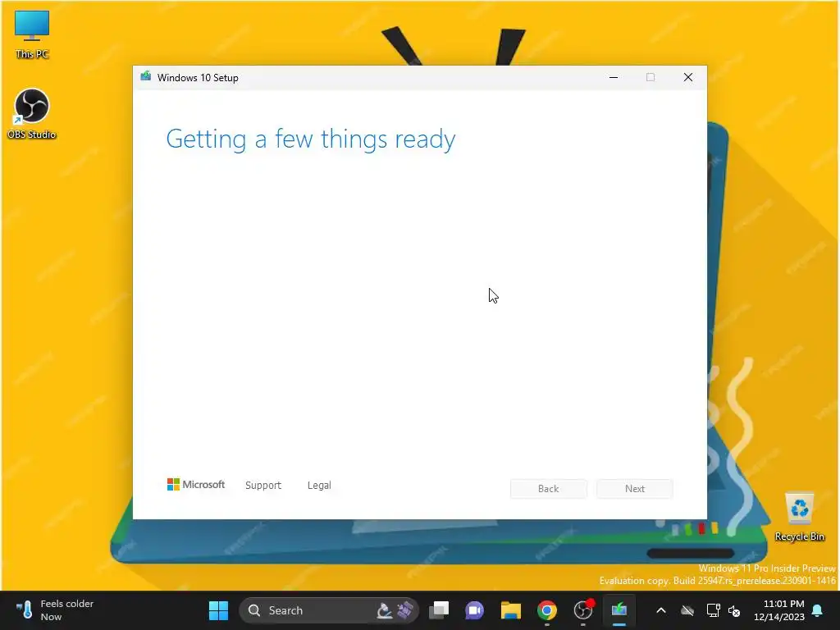Launch the Teams Chat taskbar icon
This screenshot has height=630, width=840.
click(x=475, y=610)
